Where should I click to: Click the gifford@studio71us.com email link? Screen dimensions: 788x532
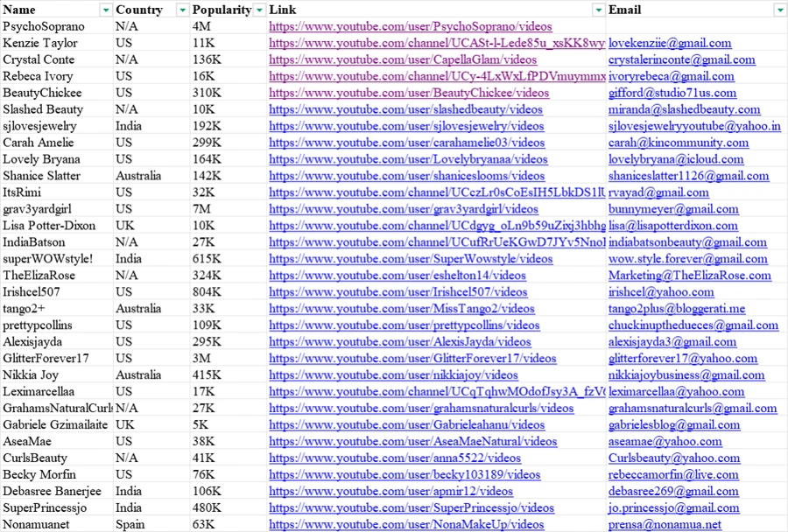(672, 93)
